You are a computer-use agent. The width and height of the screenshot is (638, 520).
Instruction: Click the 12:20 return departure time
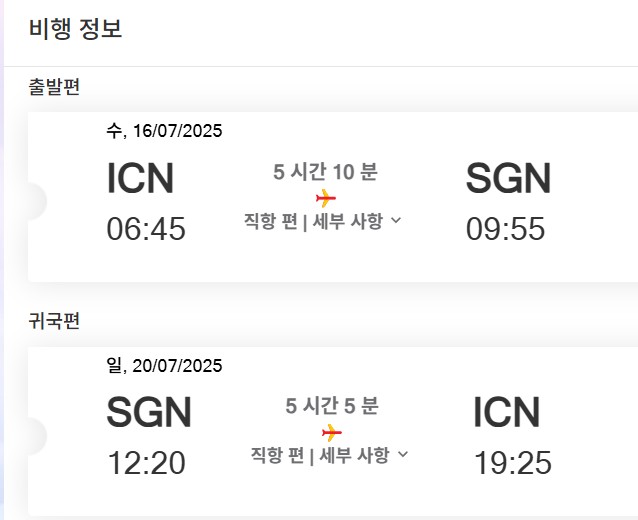point(146,463)
